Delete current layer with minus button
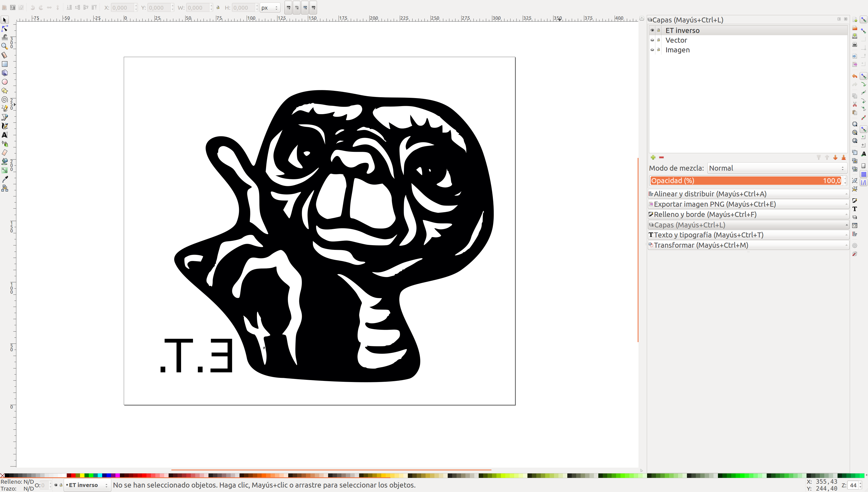Screen dimensions: 868x492 tap(661, 157)
